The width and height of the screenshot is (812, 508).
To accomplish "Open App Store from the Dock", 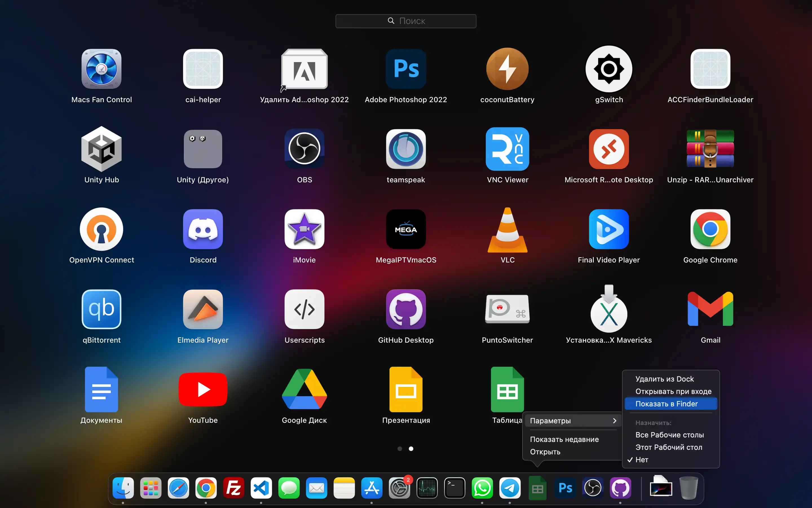I will point(371,487).
